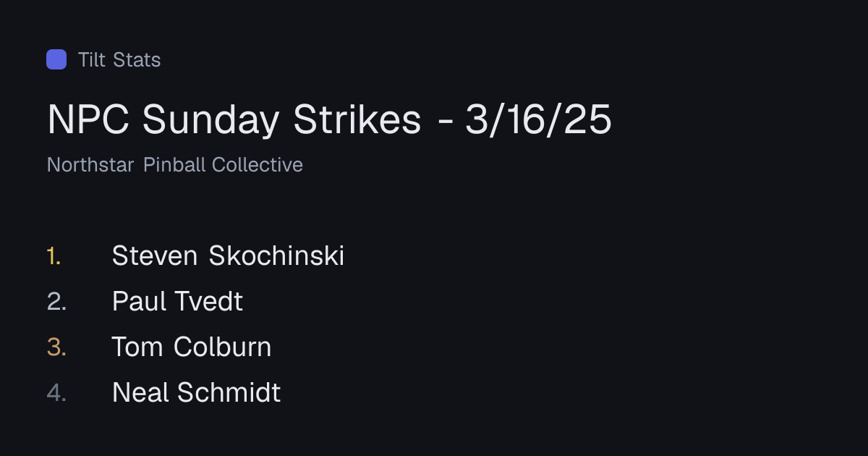
Task: Click the word Sunday in the heading
Action: pos(211,119)
